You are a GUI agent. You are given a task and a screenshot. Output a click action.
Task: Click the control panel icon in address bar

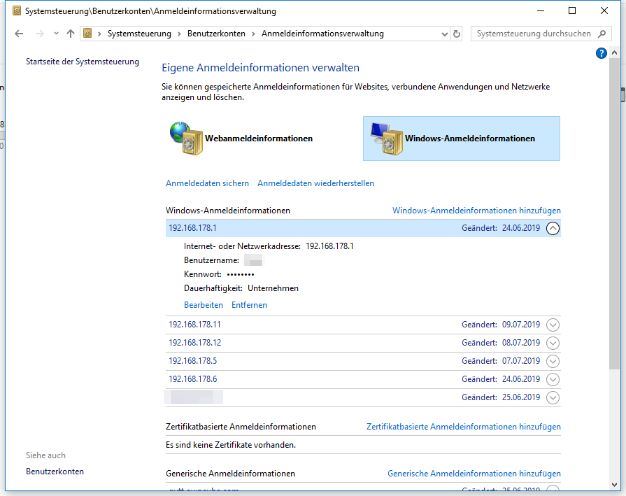87,34
